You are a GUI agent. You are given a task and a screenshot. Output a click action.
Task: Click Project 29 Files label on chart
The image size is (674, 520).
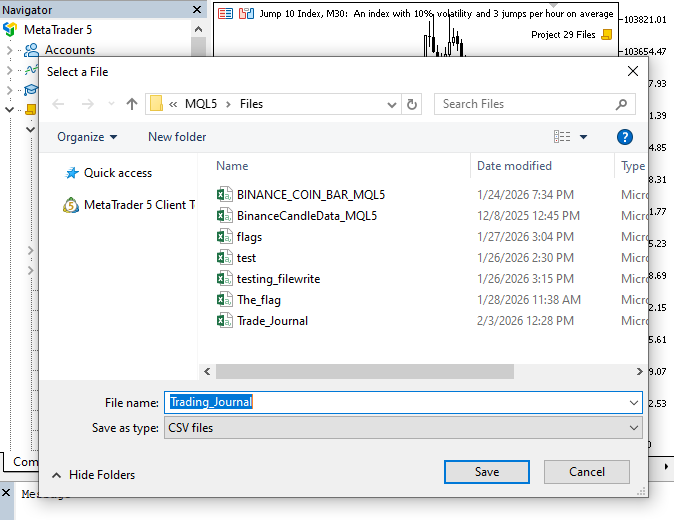[x=563, y=34]
